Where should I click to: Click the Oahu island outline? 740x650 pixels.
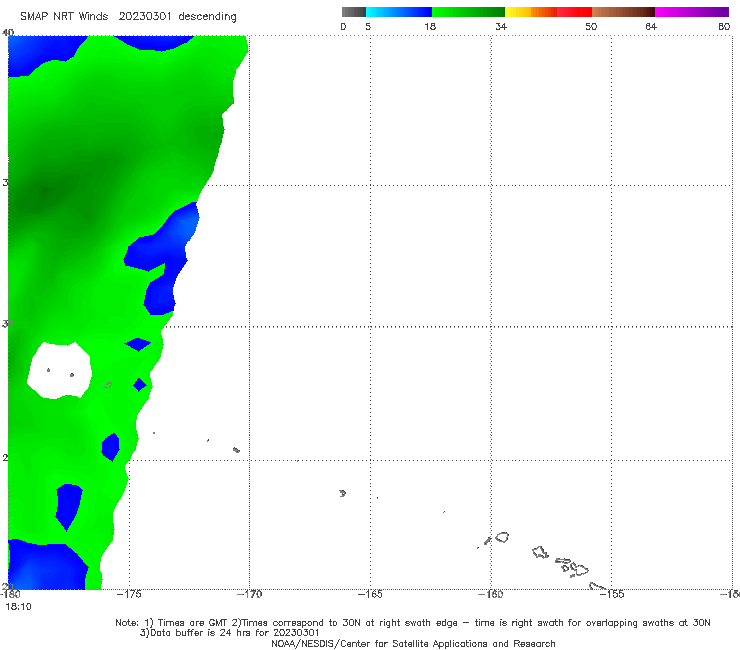[x=540, y=552]
